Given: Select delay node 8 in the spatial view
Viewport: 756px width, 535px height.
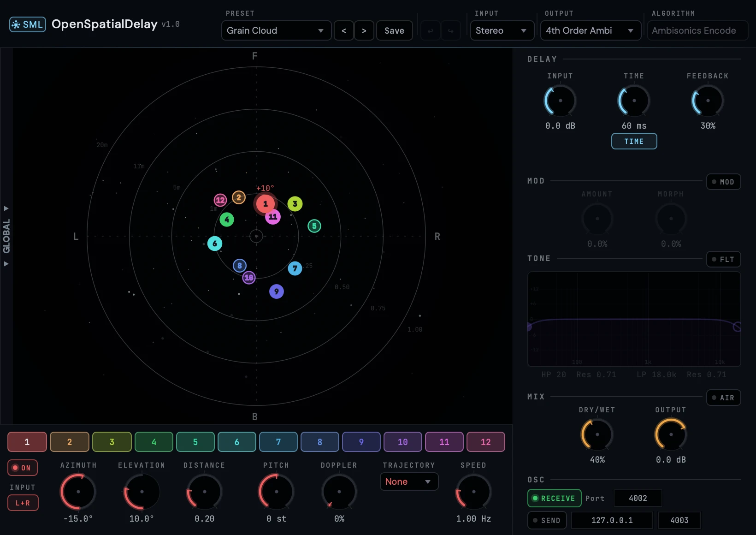Looking at the screenshot, I should pyautogui.click(x=240, y=266).
